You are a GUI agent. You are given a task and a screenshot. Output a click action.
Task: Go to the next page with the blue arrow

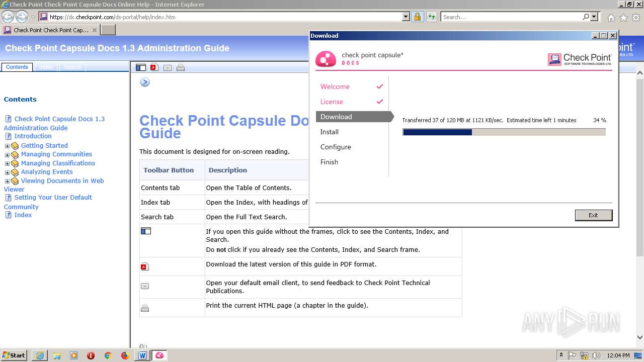click(145, 82)
